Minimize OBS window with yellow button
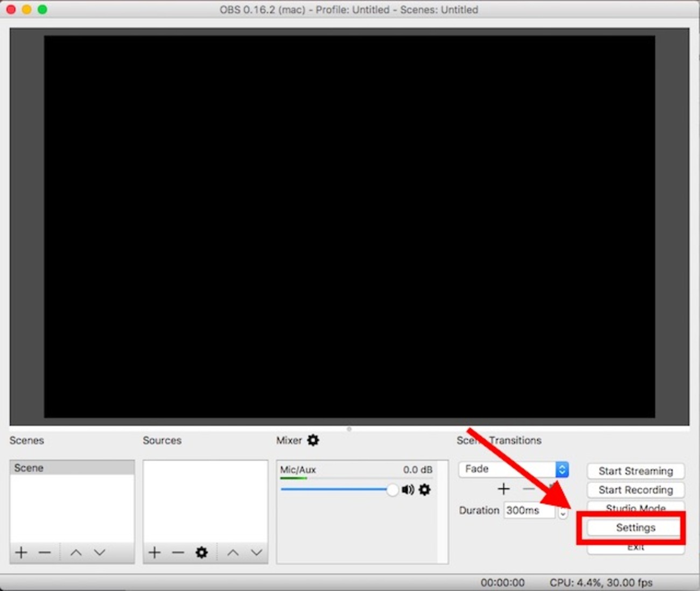Image resolution: width=700 pixels, height=591 pixels. pyautogui.click(x=26, y=10)
